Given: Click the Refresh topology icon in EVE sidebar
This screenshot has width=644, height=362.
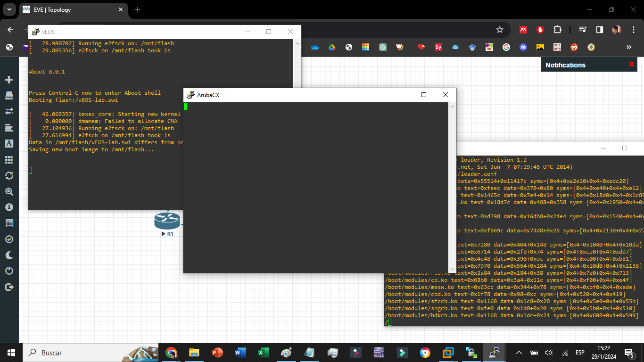Looking at the screenshot, I should tap(9, 175).
